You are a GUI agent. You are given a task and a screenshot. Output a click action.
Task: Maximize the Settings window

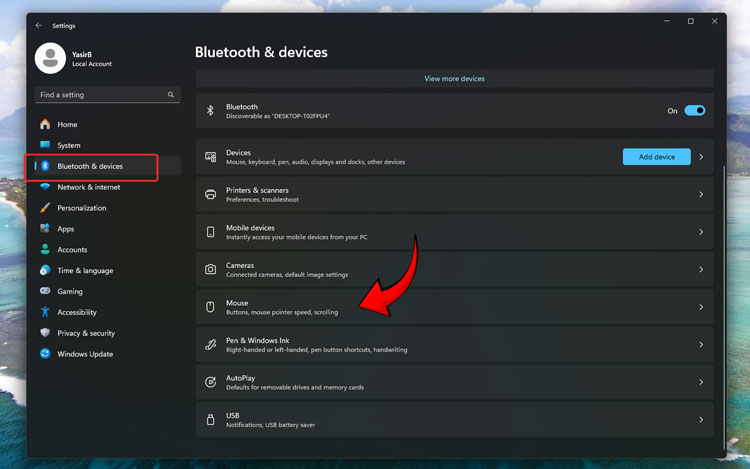click(x=691, y=21)
